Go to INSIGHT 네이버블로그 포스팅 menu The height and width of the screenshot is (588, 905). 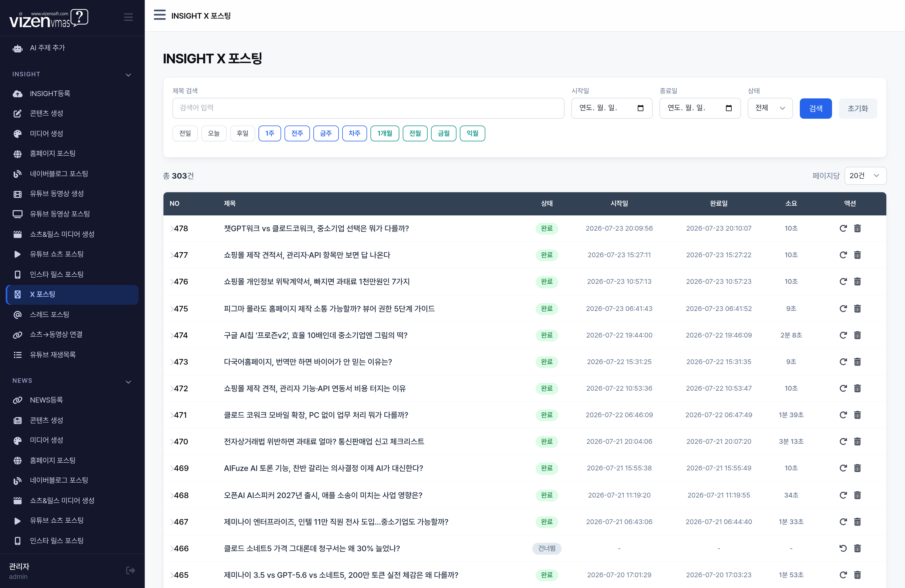coord(72,174)
